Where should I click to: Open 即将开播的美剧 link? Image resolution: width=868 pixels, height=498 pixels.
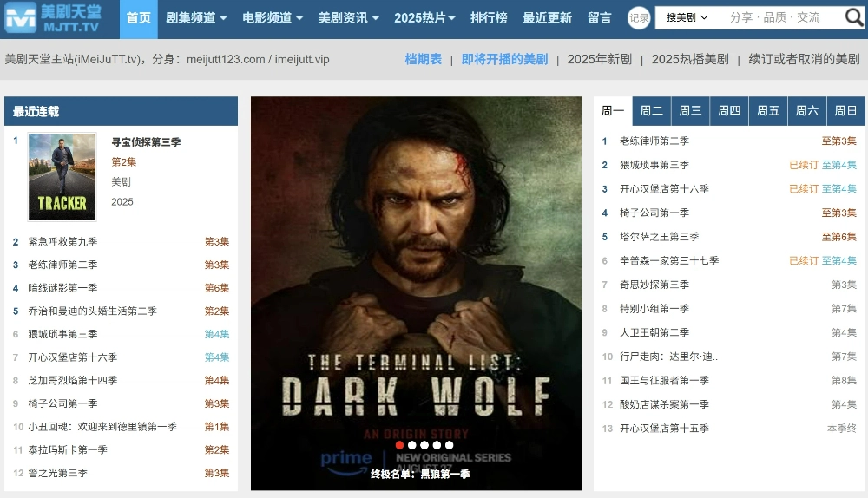(504, 59)
